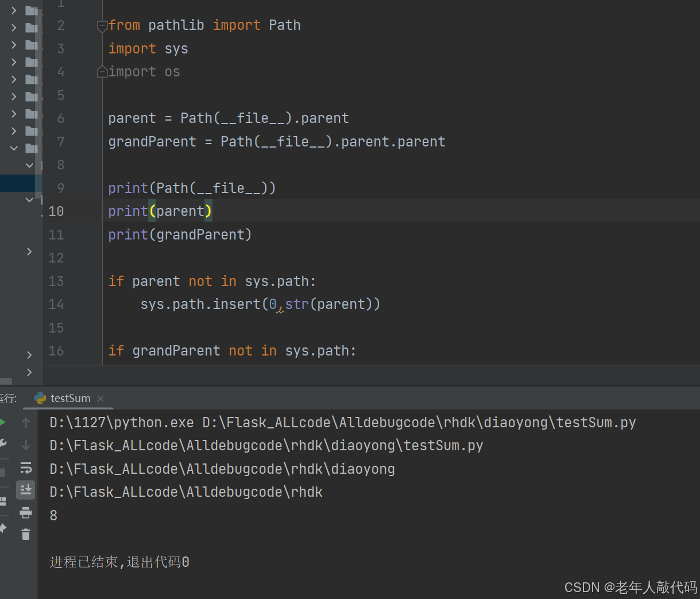The width and height of the screenshot is (700, 599).
Task: Expand the nested tree node level with line 16
Action: click(x=29, y=355)
